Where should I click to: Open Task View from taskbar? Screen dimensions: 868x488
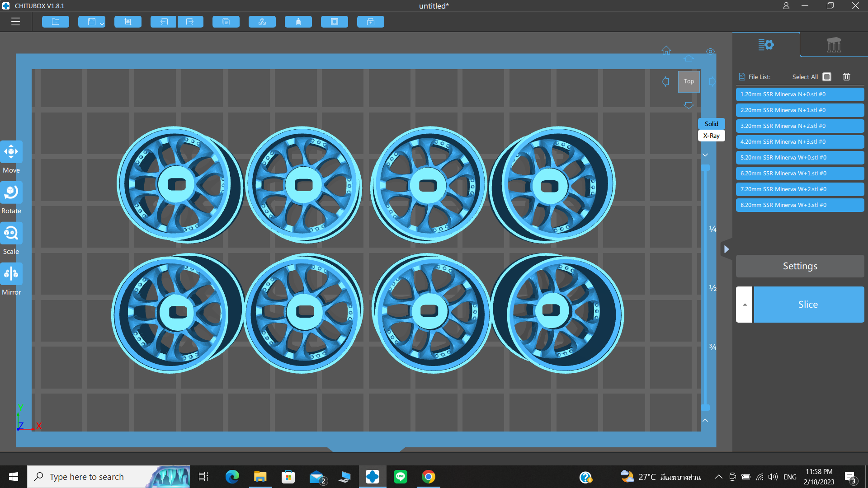tap(203, 477)
